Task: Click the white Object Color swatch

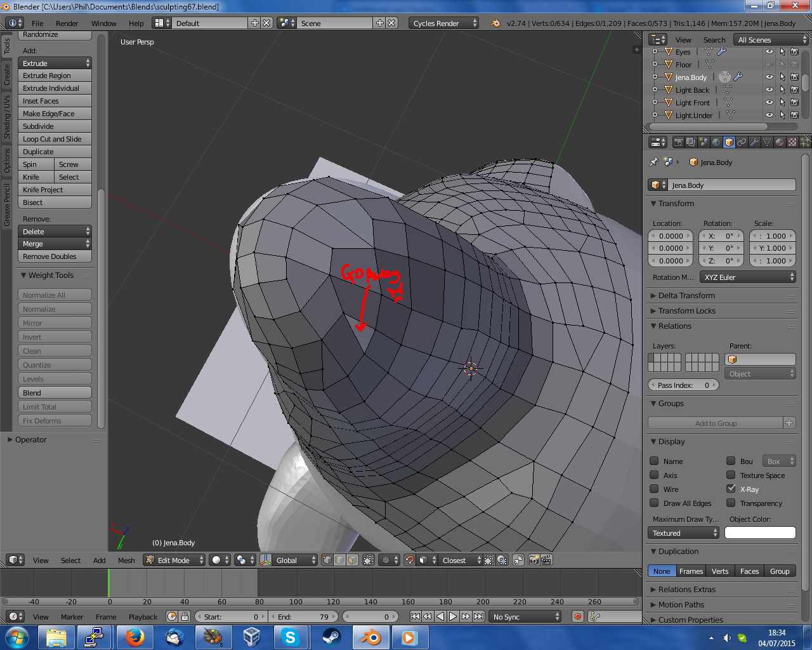Action: [759, 533]
